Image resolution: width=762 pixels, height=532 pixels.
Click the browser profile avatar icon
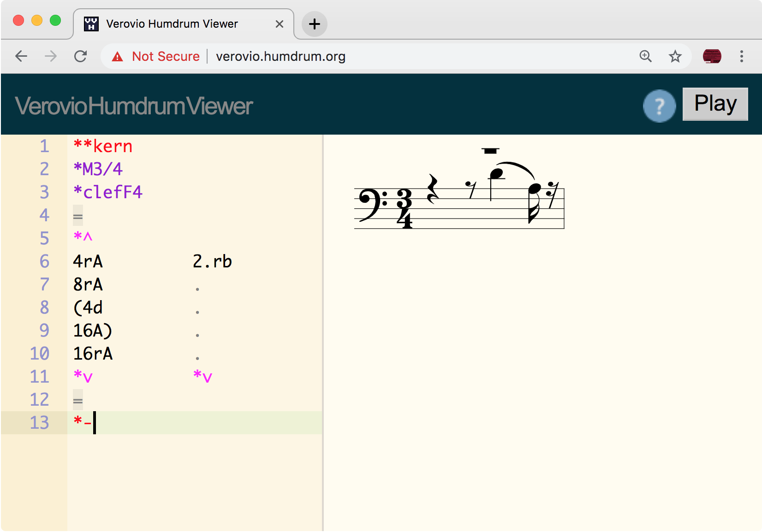tap(713, 56)
